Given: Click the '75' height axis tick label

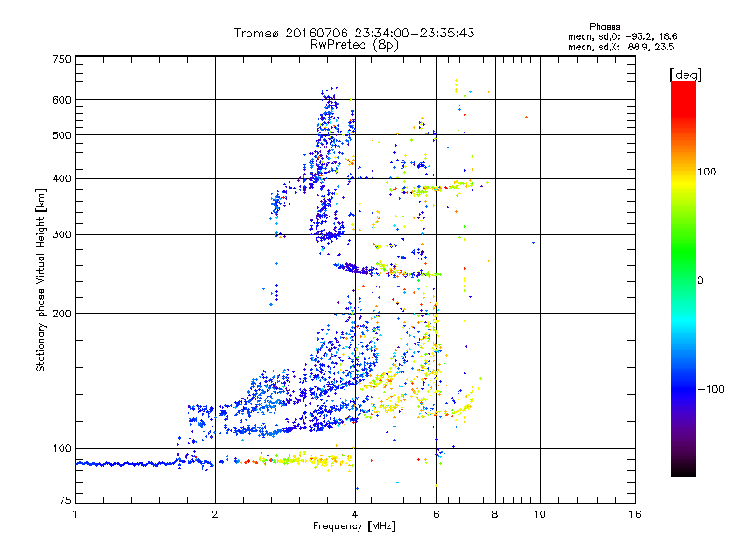Looking at the screenshot, I should (65, 500).
